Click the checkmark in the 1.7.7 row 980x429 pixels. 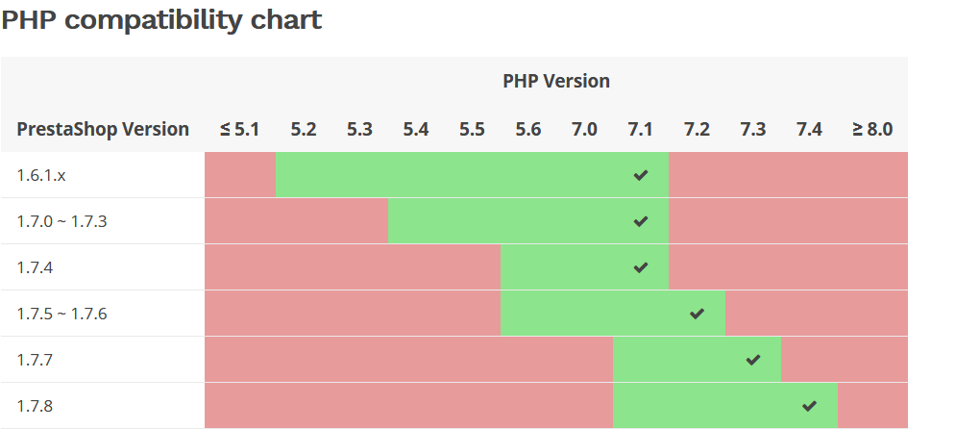753,360
